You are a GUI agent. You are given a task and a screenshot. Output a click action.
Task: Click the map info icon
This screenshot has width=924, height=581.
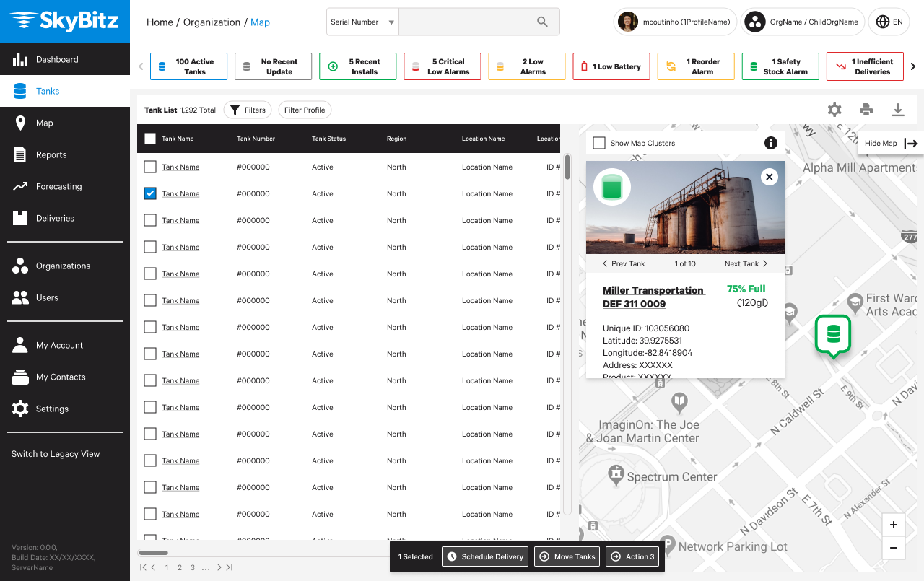pyautogui.click(x=770, y=143)
